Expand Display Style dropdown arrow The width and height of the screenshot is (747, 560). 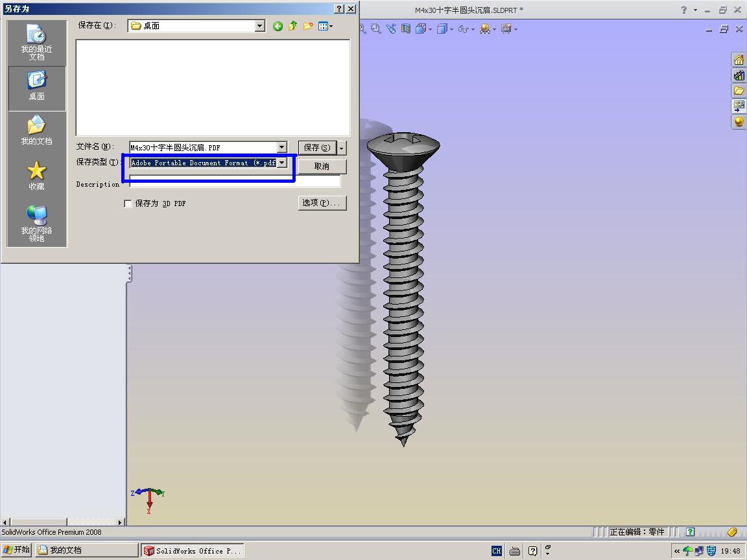coord(451,30)
